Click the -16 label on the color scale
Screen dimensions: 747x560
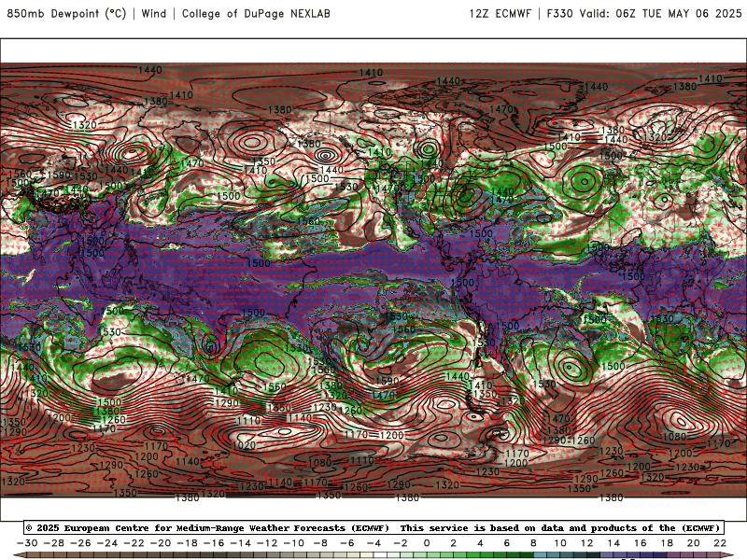pos(214,543)
